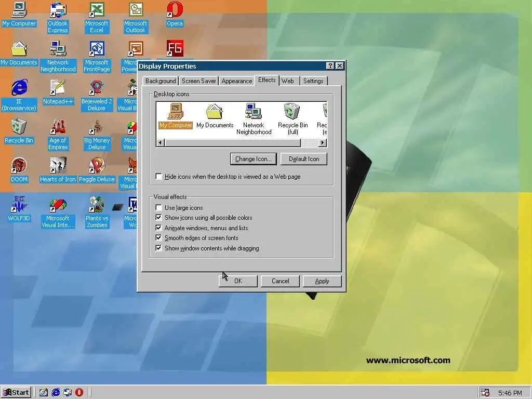Select the Microsoft Excel desktop icon
The width and height of the screenshot is (532, 399).
click(97, 18)
